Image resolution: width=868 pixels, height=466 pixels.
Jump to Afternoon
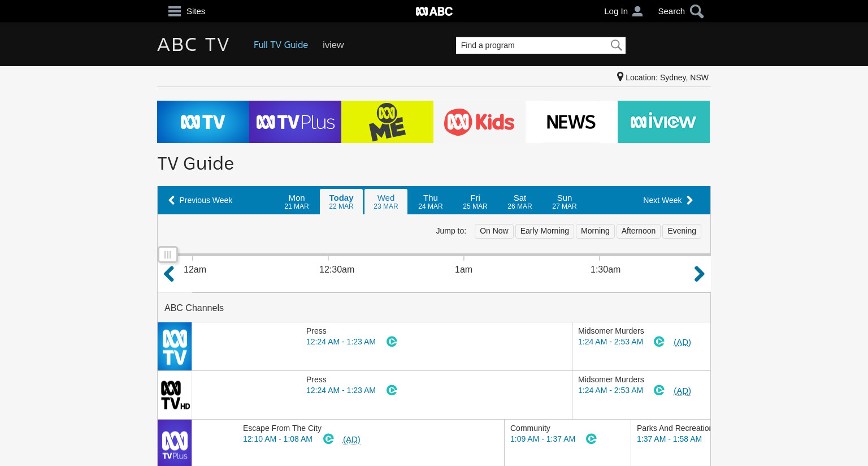[639, 231]
